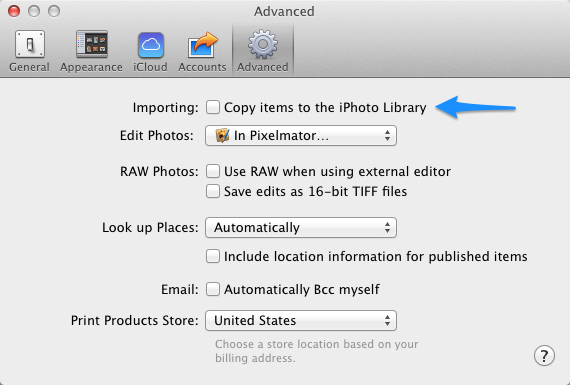The width and height of the screenshot is (570, 385).
Task: Enable Copy items to the iPhoto Library
Action: [213, 107]
